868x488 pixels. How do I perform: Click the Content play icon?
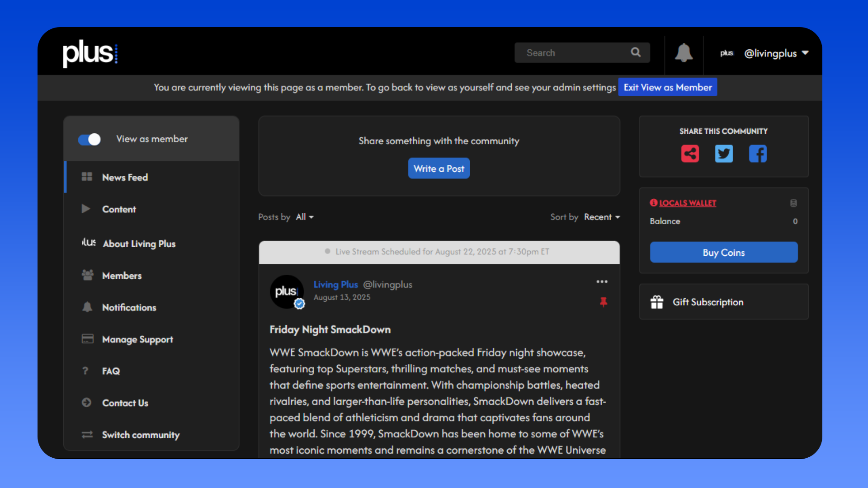pyautogui.click(x=86, y=209)
